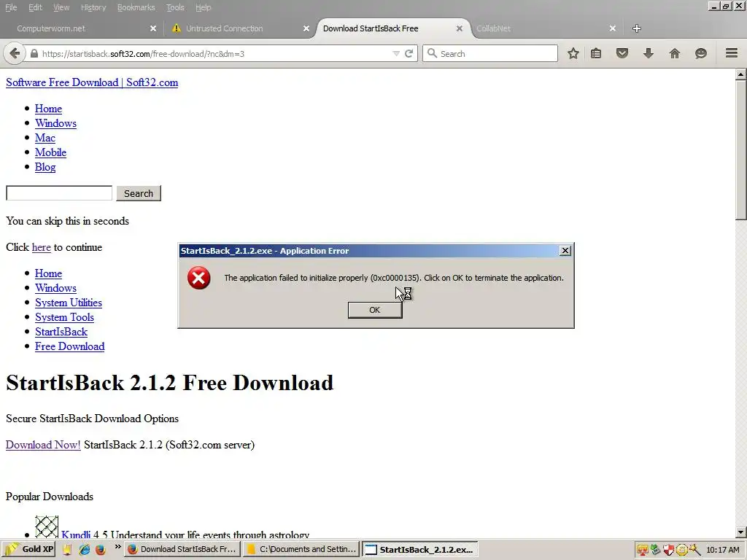
Task: Click the browser back arrow button
Action: pyautogui.click(x=15, y=53)
